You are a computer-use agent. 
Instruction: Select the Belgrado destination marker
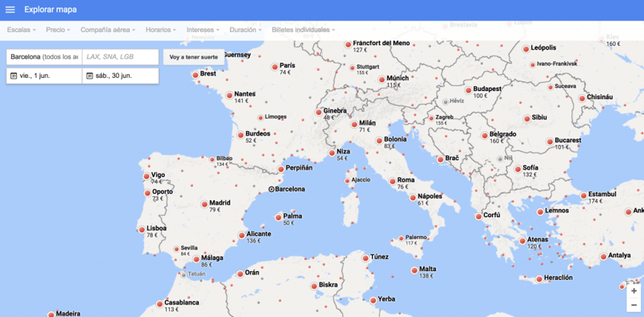pyautogui.click(x=485, y=135)
